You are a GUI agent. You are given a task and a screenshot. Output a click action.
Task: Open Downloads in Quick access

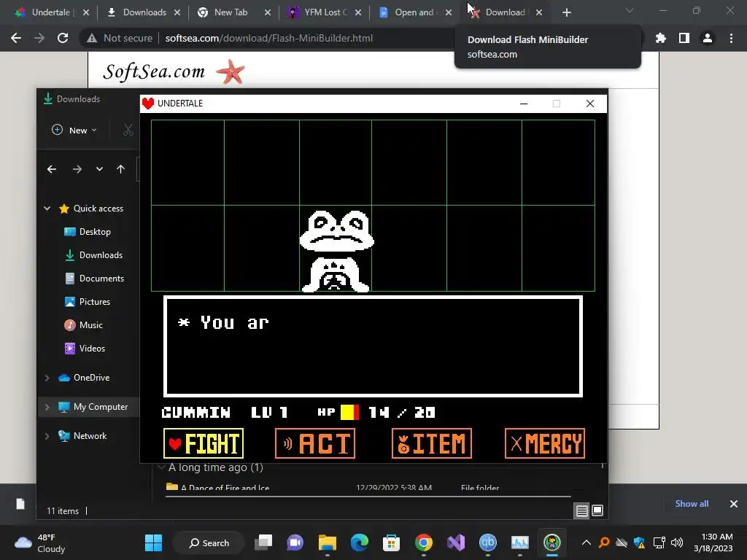pyautogui.click(x=94, y=255)
